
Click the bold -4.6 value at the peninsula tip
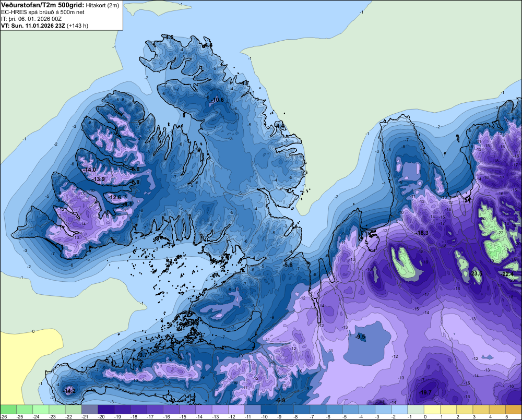click(170, 37)
